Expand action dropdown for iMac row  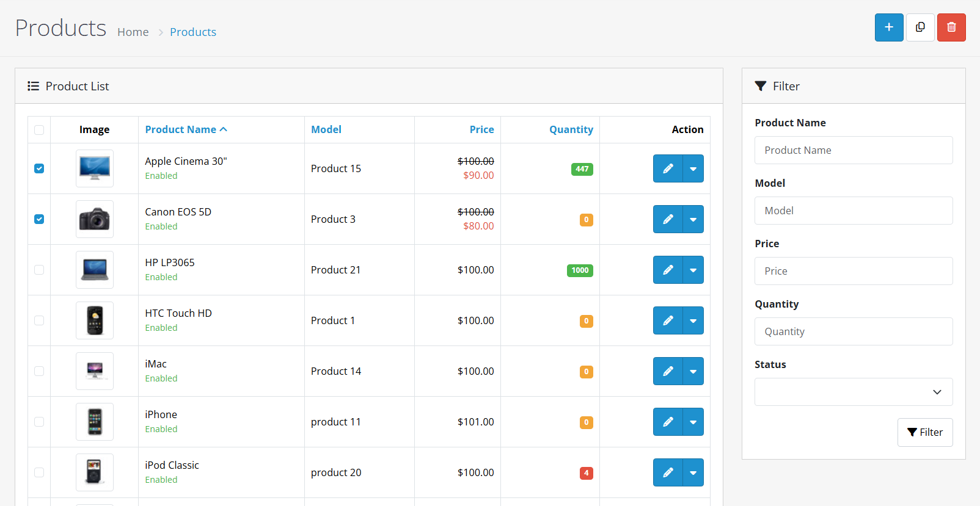point(693,371)
